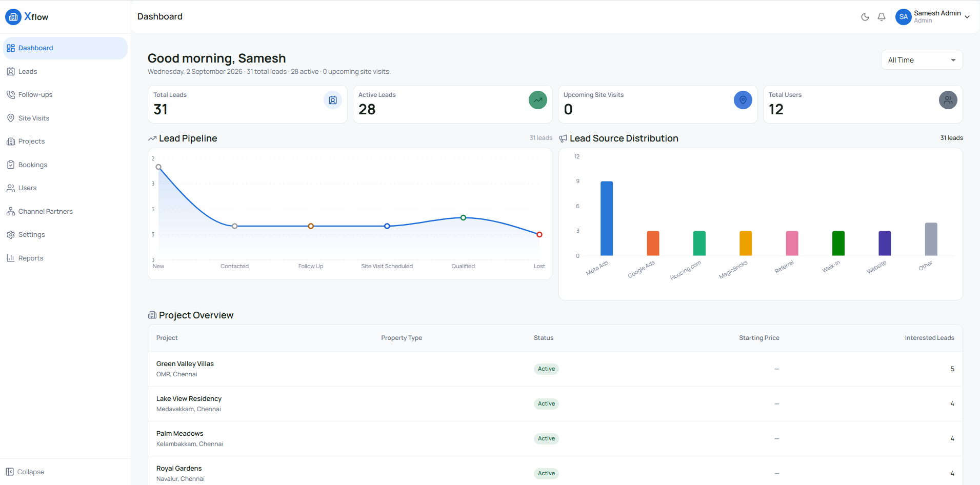980x485 pixels.
Task: Click the Status column header
Action: pyautogui.click(x=544, y=338)
